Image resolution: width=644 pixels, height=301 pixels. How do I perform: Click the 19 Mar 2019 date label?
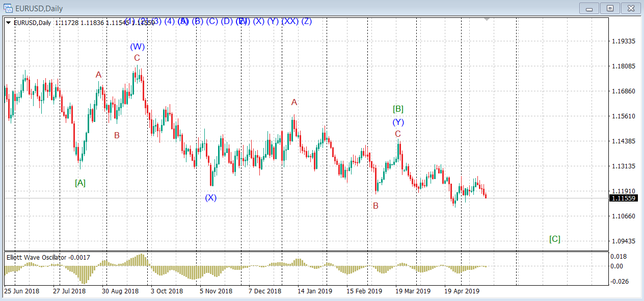(413, 291)
